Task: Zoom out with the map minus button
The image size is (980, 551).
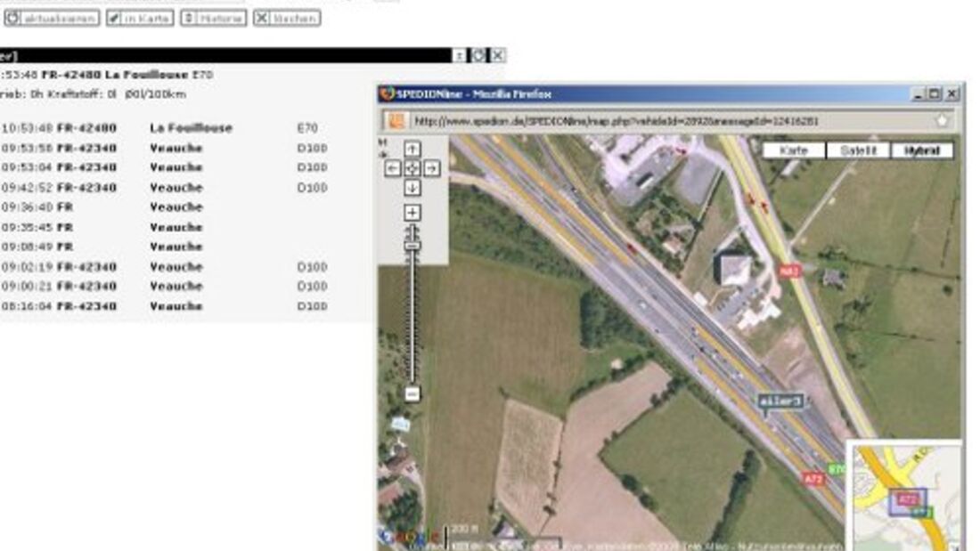Action: tap(412, 394)
